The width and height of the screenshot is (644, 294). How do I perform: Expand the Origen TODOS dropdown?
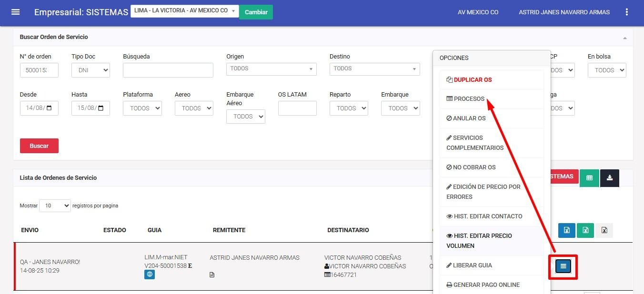click(271, 69)
